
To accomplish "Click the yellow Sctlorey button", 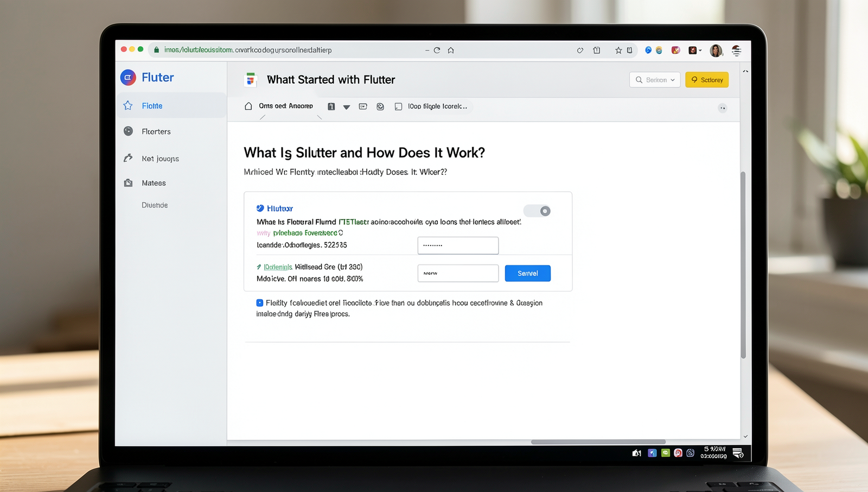I will point(707,80).
